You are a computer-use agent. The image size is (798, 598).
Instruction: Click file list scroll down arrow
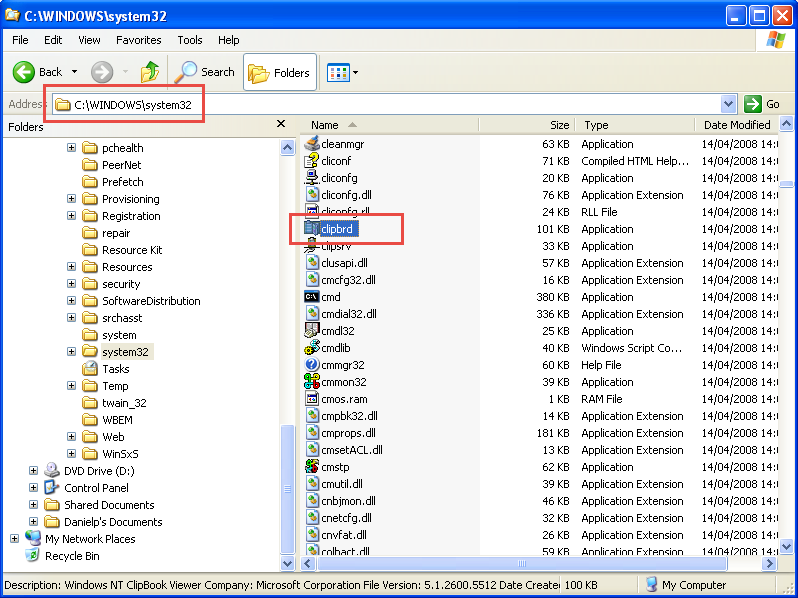(x=786, y=547)
